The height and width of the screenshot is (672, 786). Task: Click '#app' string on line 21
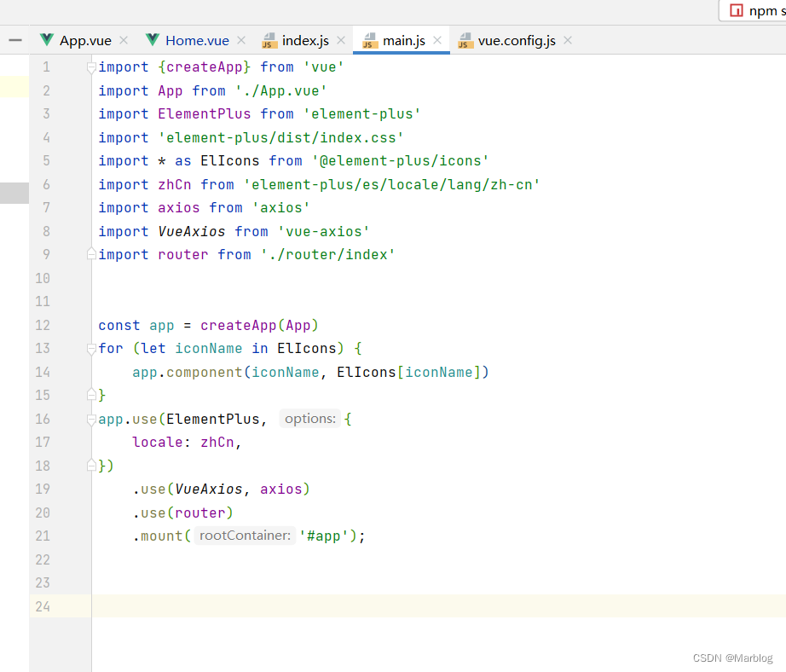[x=324, y=536]
